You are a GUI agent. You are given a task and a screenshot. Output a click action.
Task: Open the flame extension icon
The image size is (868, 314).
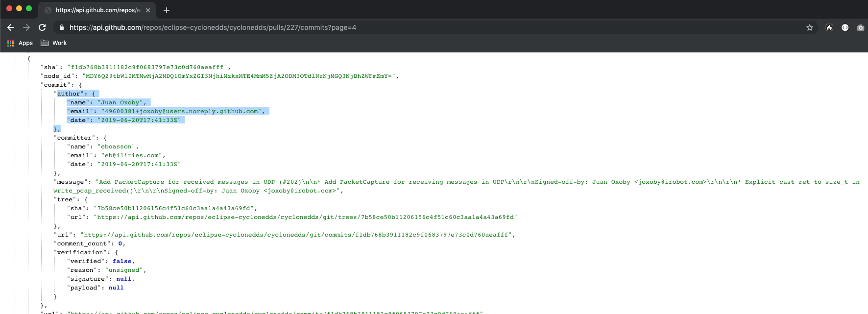click(x=829, y=27)
